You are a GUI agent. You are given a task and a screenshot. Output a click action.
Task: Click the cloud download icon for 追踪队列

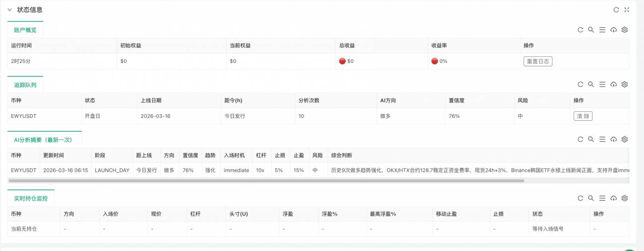tap(613, 85)
